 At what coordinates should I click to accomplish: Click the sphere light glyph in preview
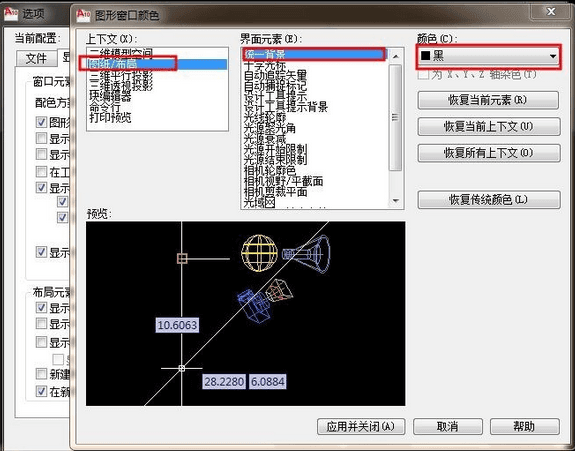[x=259, y=253]
